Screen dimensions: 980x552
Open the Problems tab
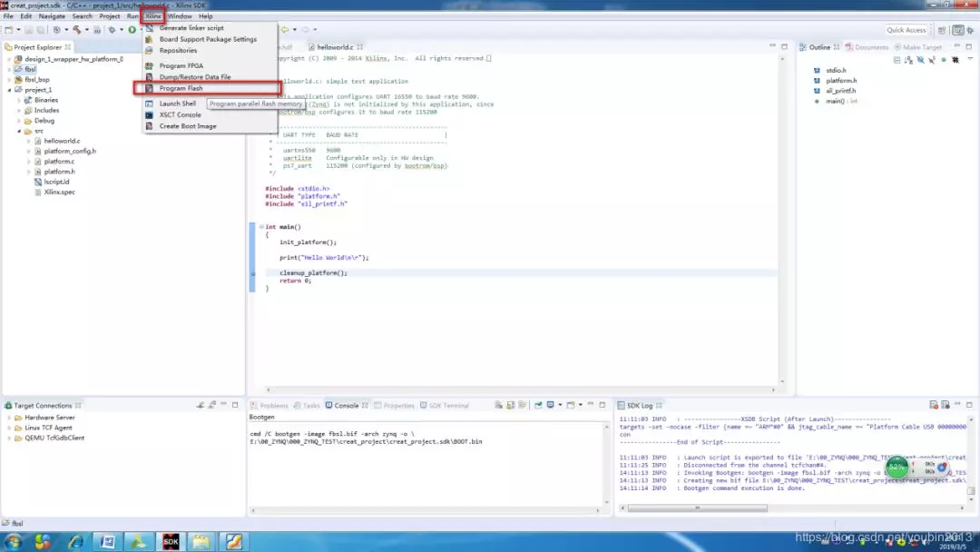coord(274,406)
